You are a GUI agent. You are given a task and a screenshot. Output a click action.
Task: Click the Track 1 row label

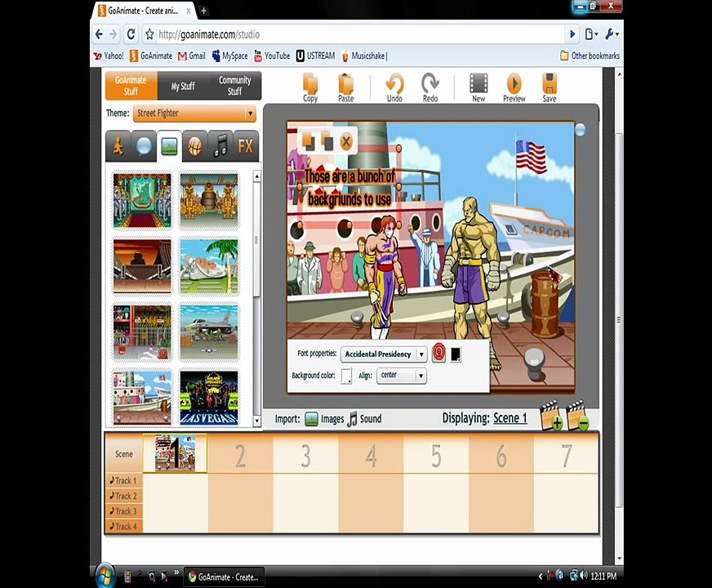coord(124,480)
